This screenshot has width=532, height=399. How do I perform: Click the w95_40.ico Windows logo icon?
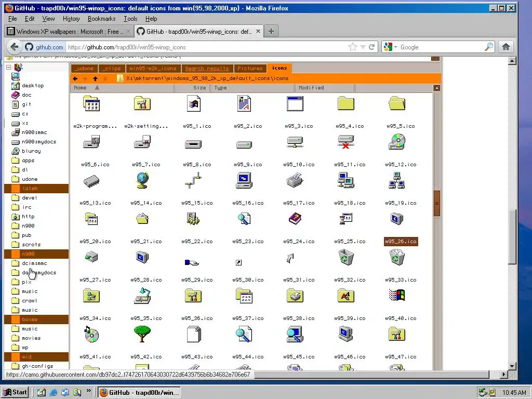[x=397, y=295]
